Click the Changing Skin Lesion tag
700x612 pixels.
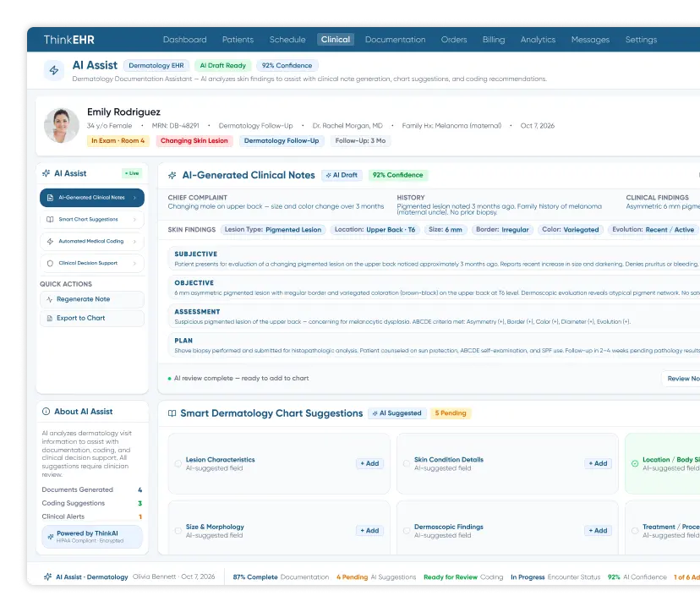[x=194, y=140]
